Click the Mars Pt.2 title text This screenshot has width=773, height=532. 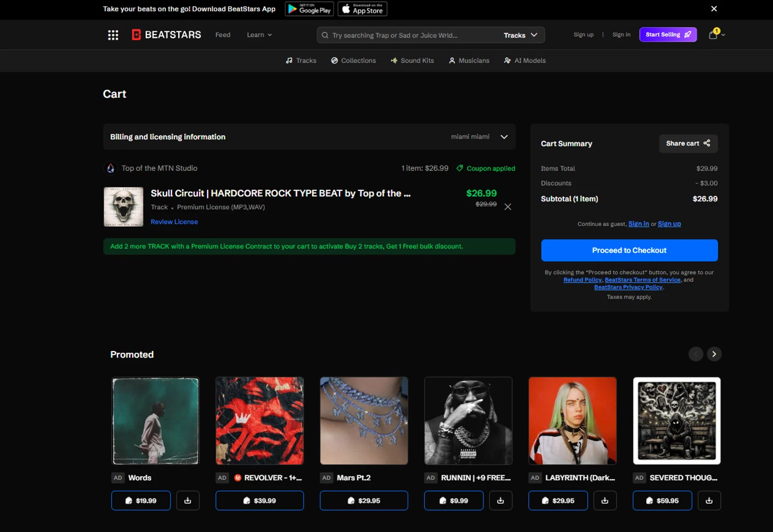pos(354,478)
